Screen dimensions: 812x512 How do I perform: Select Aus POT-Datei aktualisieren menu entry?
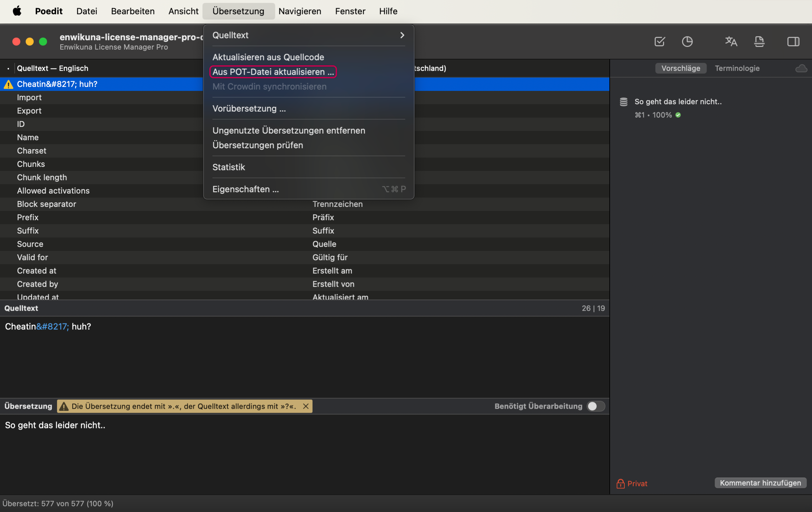tap(308, 72)
